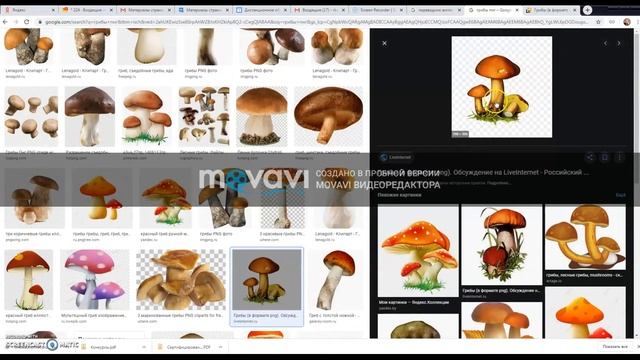Reload the page with refresh icon
Viewport: 640px width, 360px height.
(27, 22)
